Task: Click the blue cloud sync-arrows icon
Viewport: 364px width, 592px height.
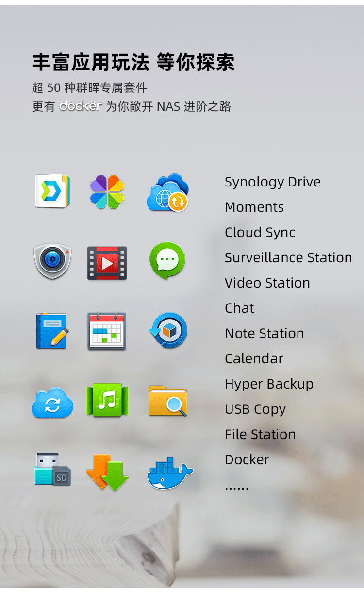Action: [x=52, y=402]
